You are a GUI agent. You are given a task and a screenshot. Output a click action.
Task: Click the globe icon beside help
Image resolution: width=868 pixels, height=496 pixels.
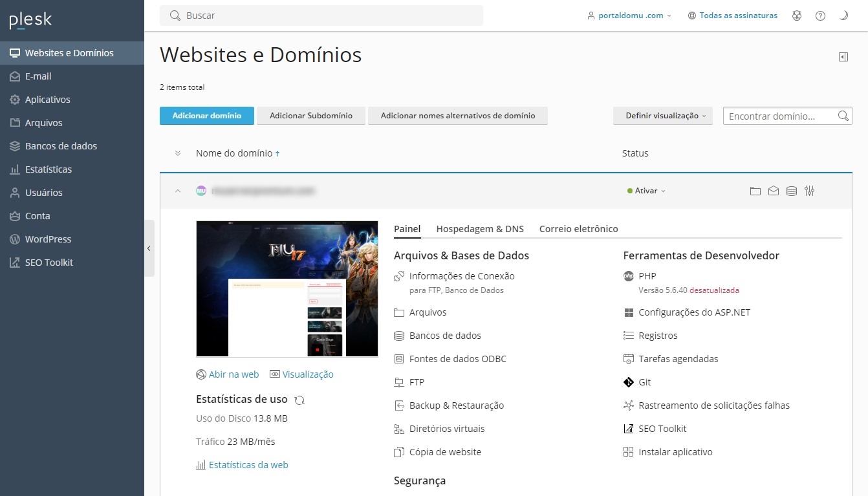coord(797,16)
